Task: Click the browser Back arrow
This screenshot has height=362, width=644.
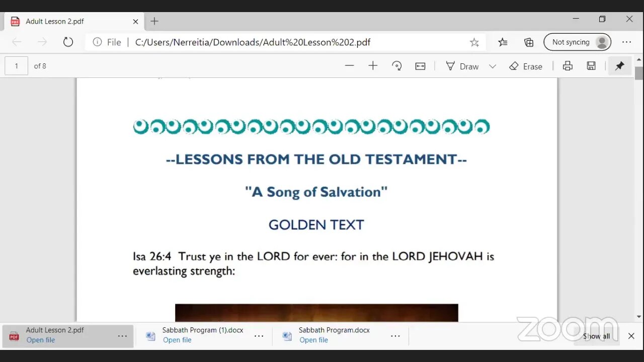Action: point(16,42)
